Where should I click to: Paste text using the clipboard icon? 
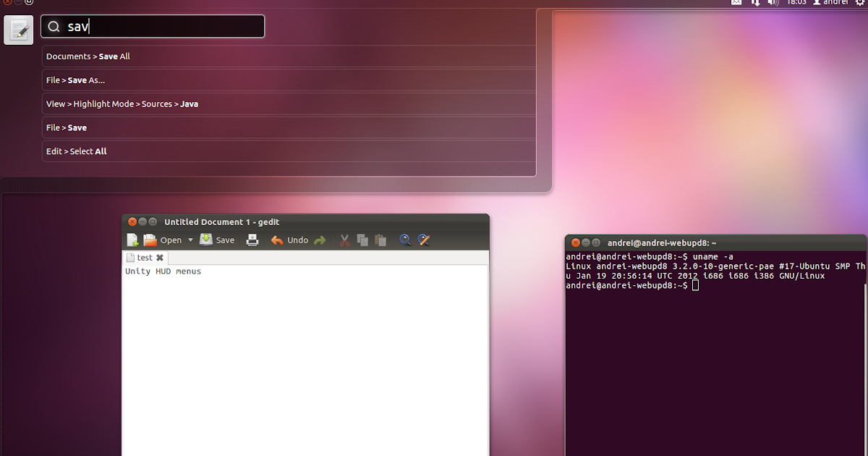[380, 240]
